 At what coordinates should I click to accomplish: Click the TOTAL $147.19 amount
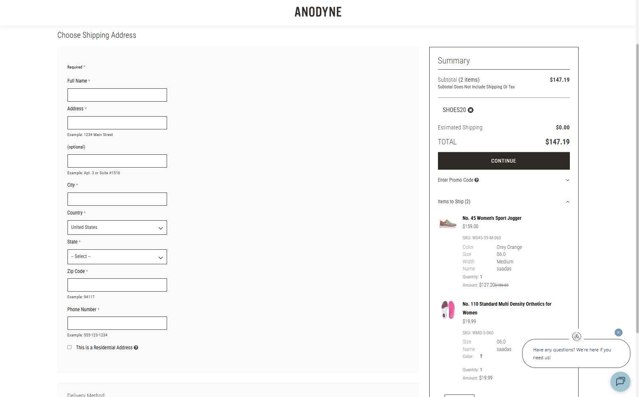(x=557, y=142)
